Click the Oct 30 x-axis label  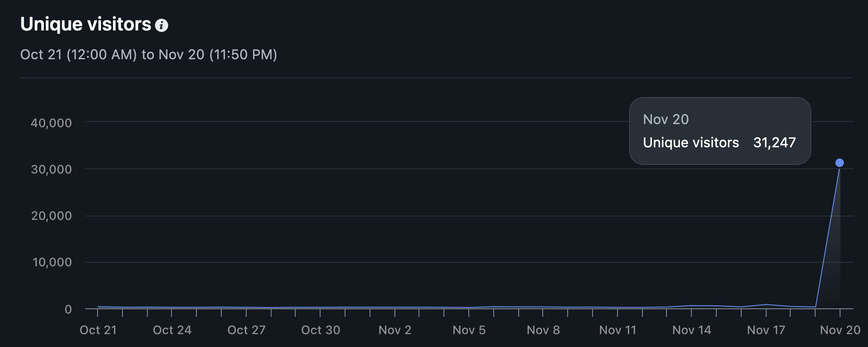coord(321,330)
